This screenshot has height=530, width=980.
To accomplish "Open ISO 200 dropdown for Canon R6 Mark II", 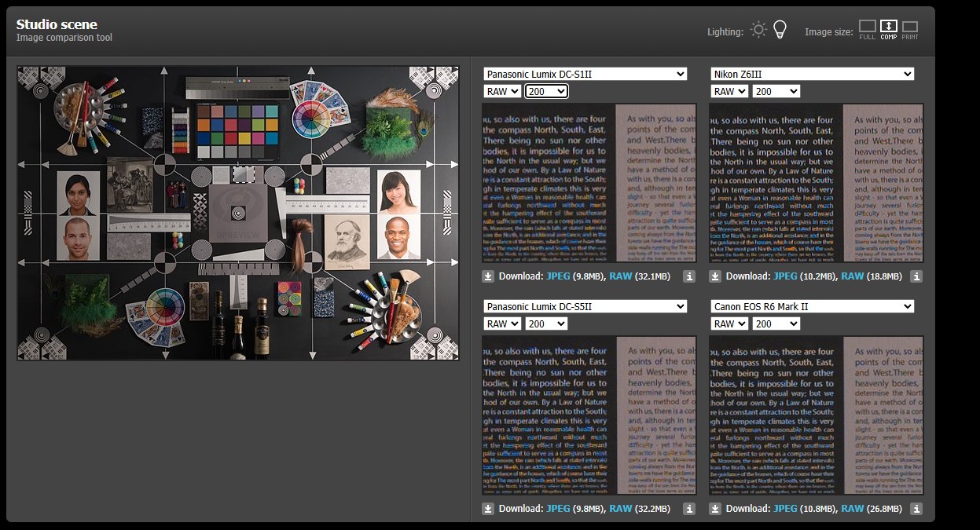I will [x=776, y=323].
